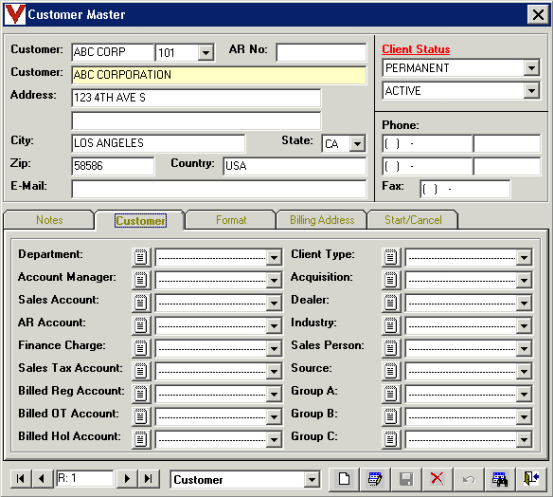Open the Sales Account lookup notepad icon
This screenshot has width=553, height=497.
point(141,303)
